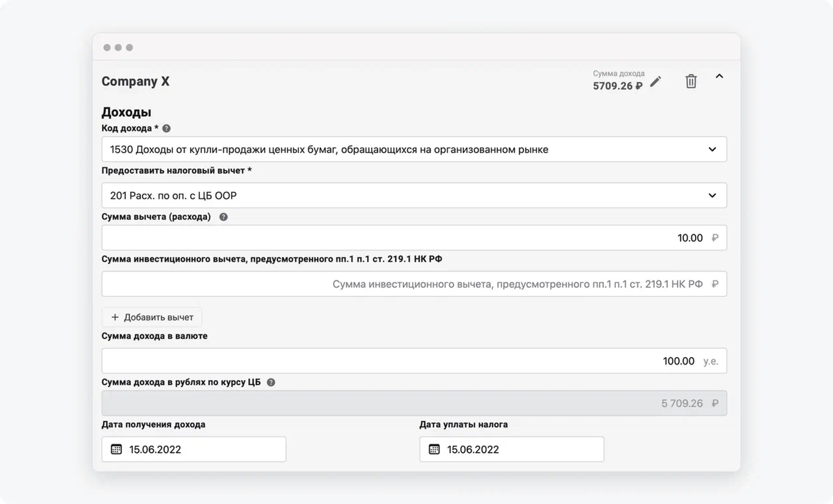Click the у.е. unit label in currency field

point(710,361)
